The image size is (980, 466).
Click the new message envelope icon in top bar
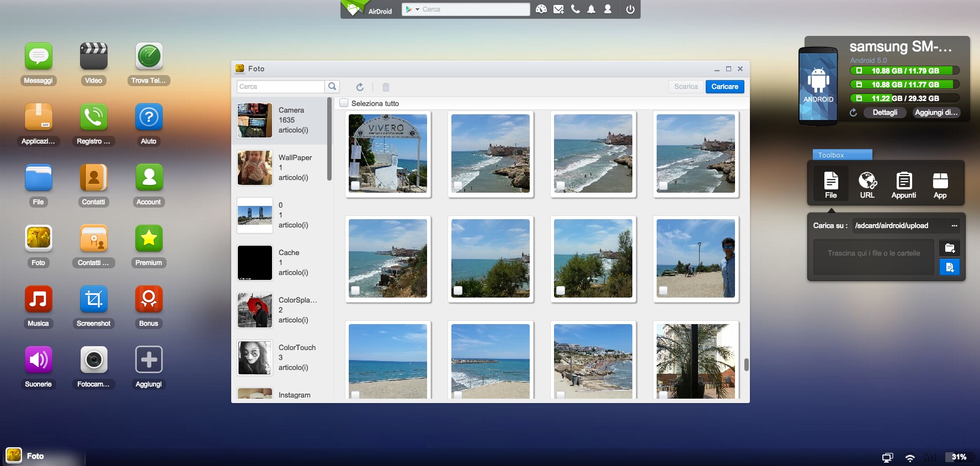point(558,9)
